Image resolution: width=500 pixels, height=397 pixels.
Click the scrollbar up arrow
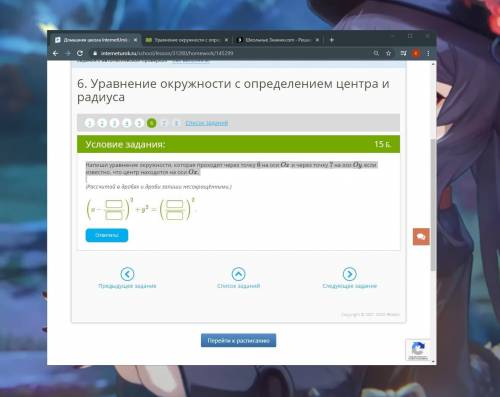(x=433, y=64)
